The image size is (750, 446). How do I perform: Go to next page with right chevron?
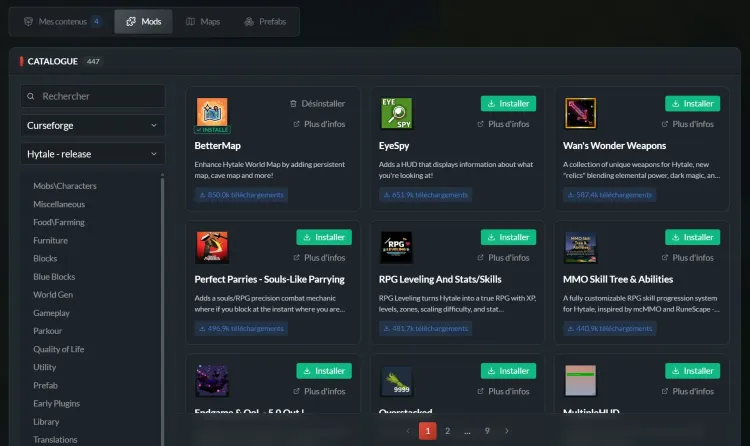click(x=507, y=431)
